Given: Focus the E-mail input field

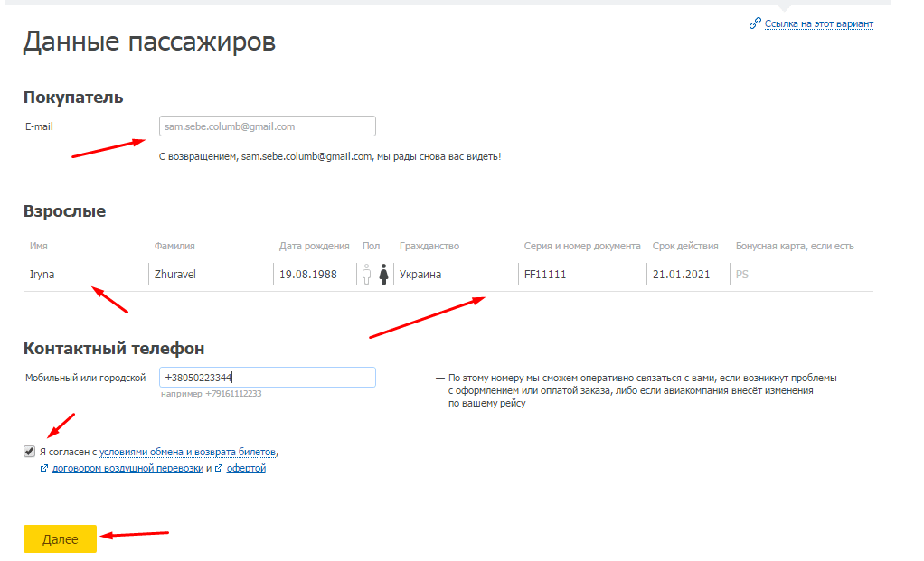Looking at the screenshot, I should 268,126.
